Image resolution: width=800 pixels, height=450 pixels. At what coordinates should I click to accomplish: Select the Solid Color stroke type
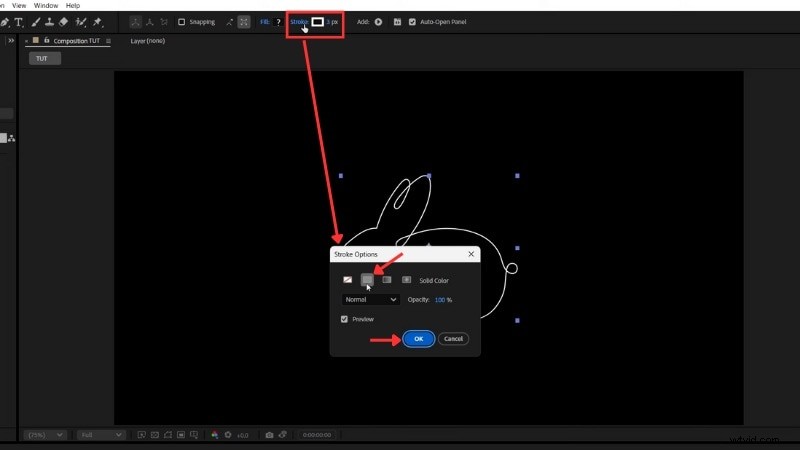click(x=367, y=280)
